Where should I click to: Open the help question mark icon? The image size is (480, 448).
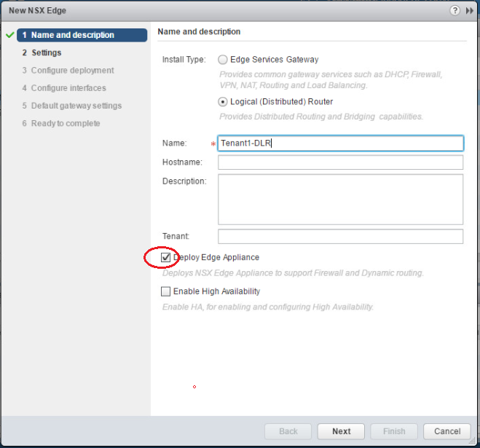coord(455,11)
